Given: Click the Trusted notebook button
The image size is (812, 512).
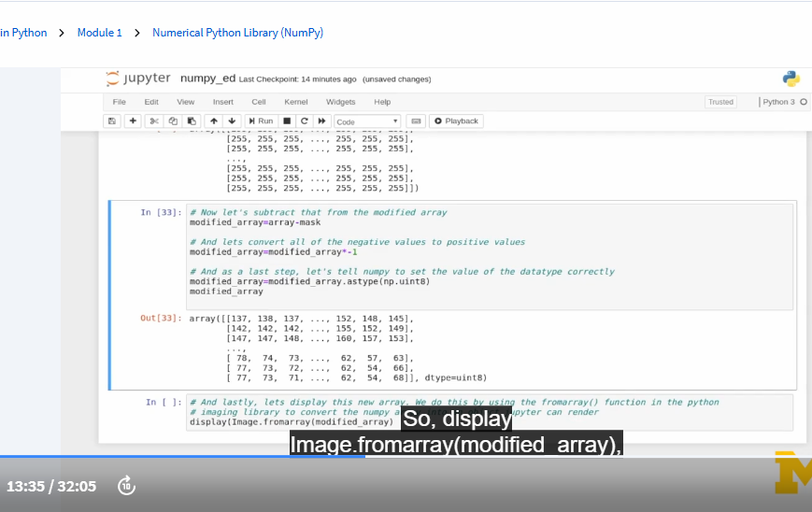Looking at the screenshot, I should coord(720,102).
